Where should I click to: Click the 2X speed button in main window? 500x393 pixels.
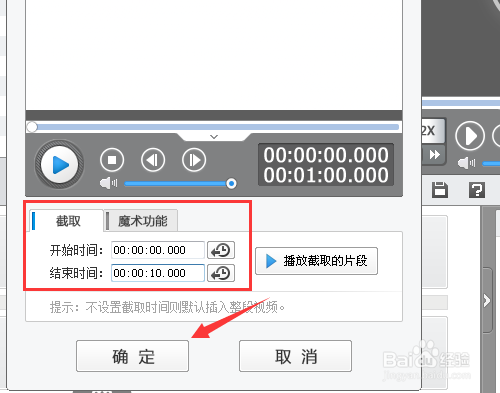(x=433, y=130)
